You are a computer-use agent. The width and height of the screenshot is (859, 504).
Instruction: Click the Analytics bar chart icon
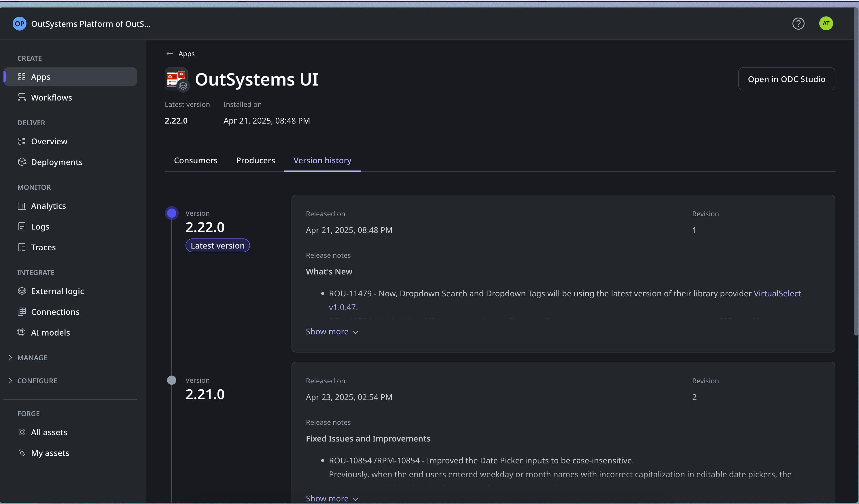point(22,205)
